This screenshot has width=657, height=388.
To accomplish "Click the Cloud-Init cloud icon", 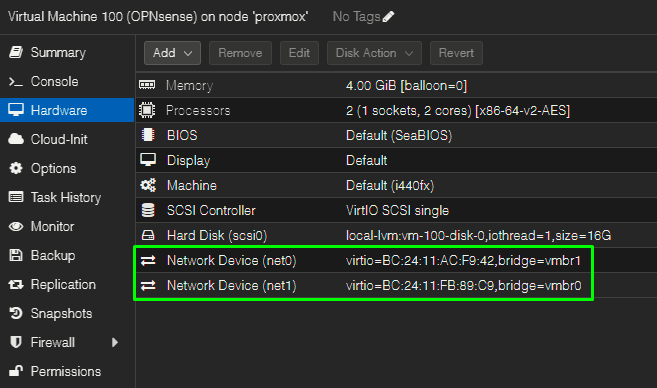I will [16, 139].
